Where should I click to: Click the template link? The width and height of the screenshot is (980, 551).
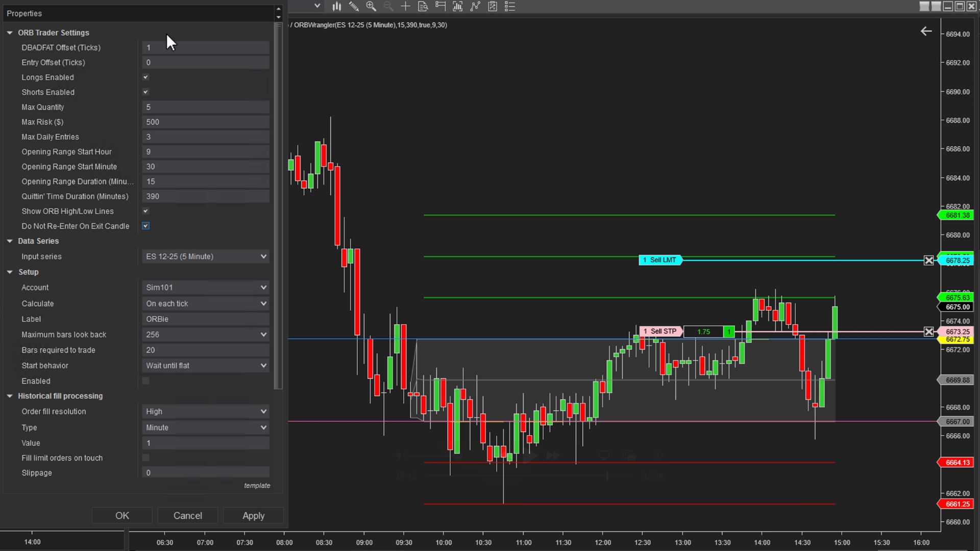(x=257, y=486)
